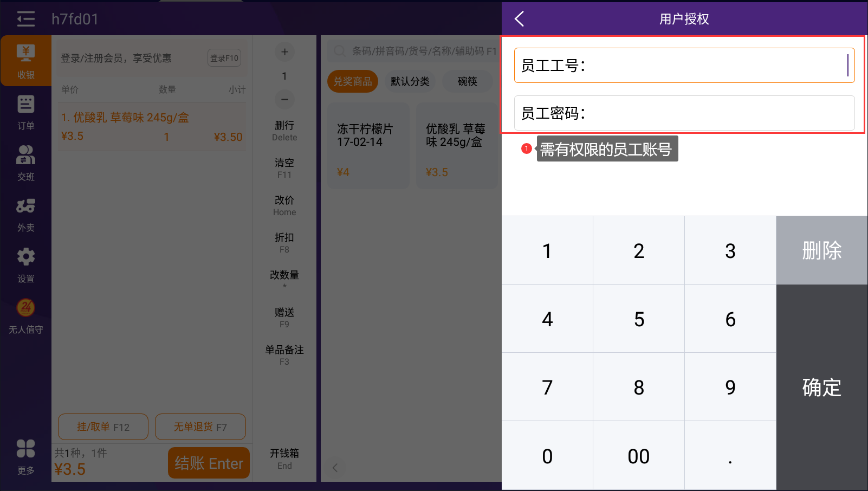Tap the decimal point key
This screenshot has width=868, height=491.
click(730, 456)
